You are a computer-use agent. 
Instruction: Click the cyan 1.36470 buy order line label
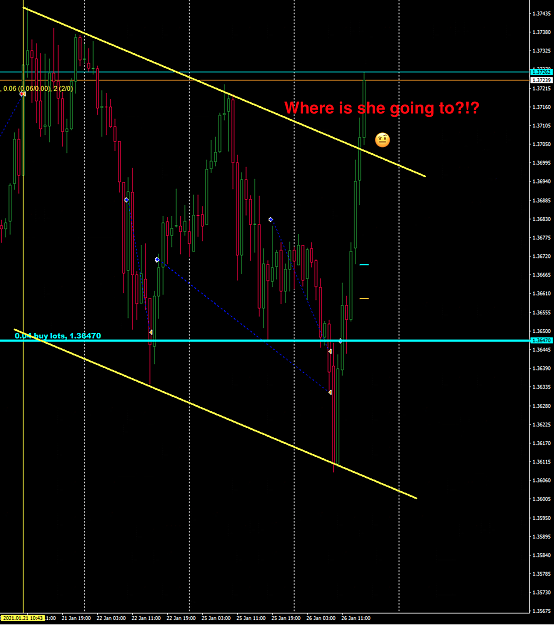click(x=58, y=336)
